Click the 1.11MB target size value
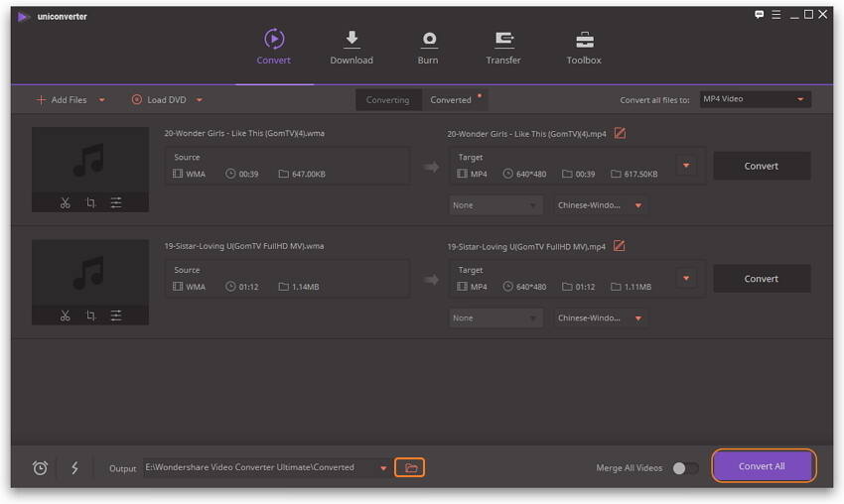This screenshot has height=504, width=844. [637, 288]
